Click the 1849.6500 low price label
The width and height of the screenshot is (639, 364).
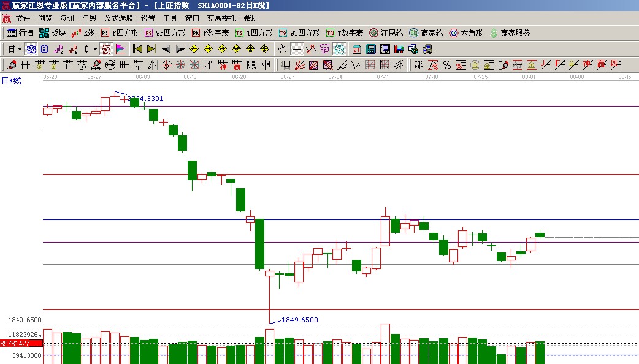pos(299,320)
